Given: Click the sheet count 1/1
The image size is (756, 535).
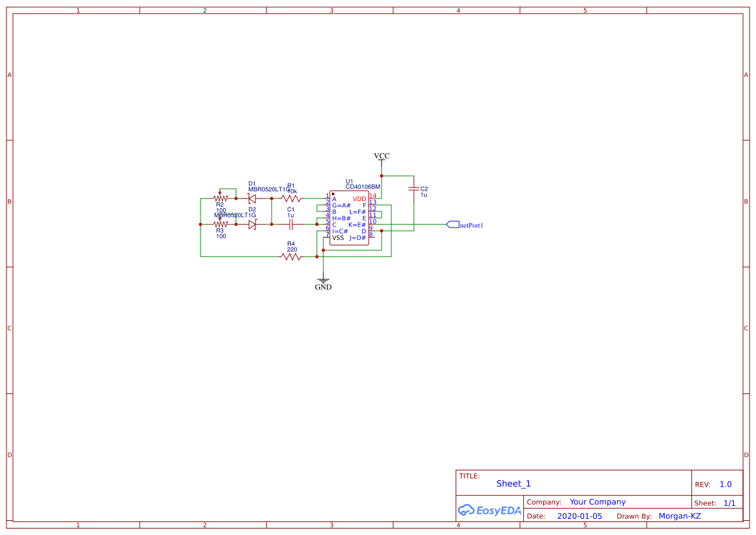Looking at the screenshot, I should click(x=729, y=503).
